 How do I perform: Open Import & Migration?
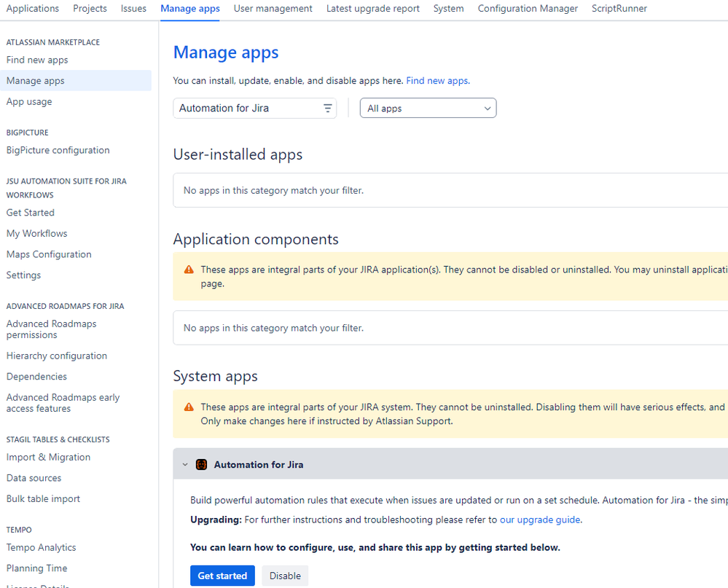(x=48, y=457)
